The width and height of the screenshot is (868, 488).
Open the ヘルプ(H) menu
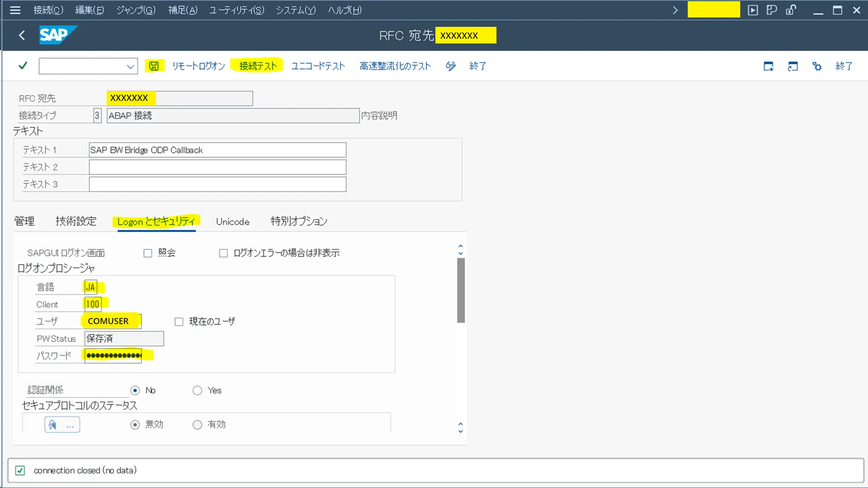tap(345, 10)
